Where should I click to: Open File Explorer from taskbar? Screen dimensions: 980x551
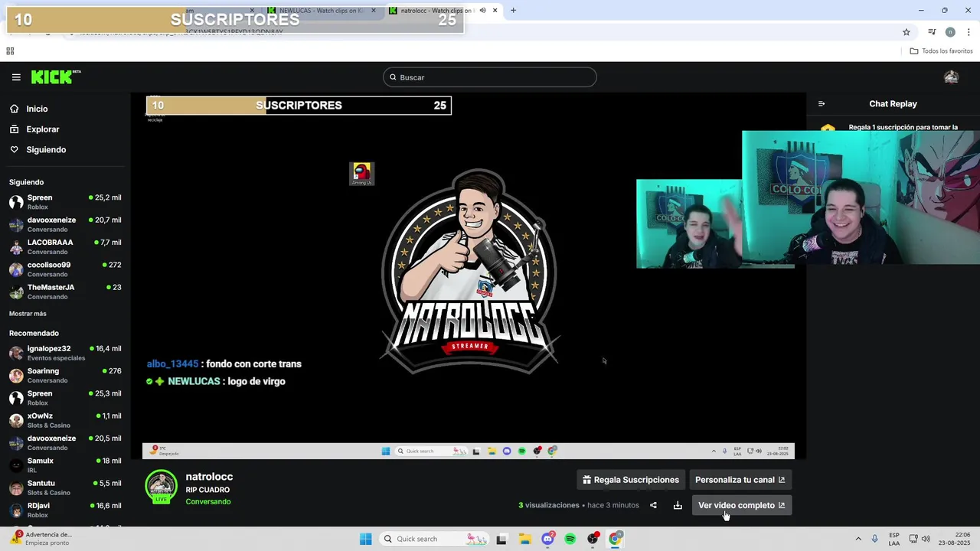tap(525, 539)
